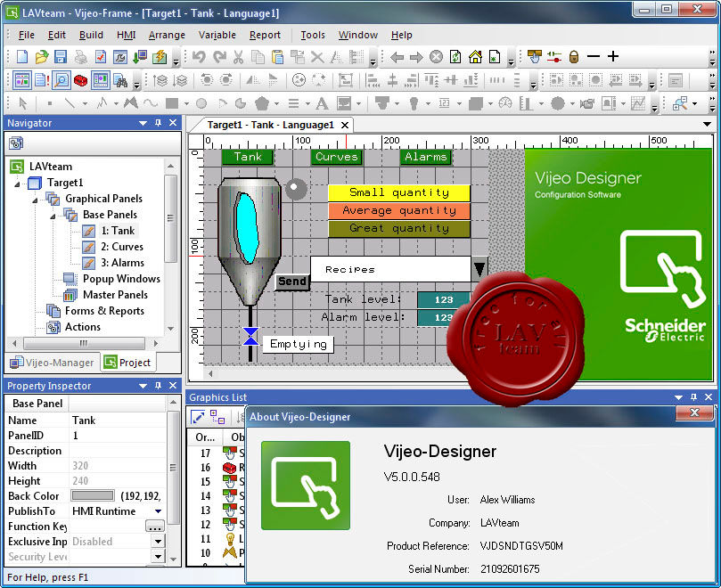Click the green Curves panel button
This screenshot has width=721, height=588.
pyautogui.click(x=337, y=157)
